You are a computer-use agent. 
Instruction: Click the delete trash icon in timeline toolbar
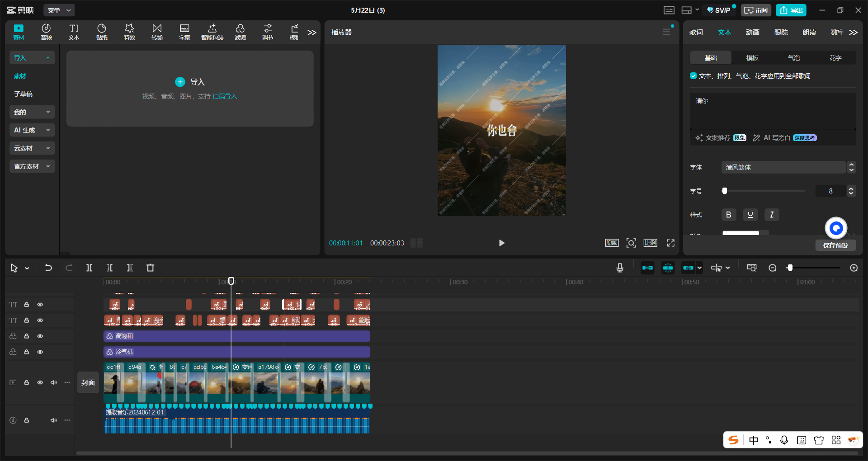tap(151, 268)
